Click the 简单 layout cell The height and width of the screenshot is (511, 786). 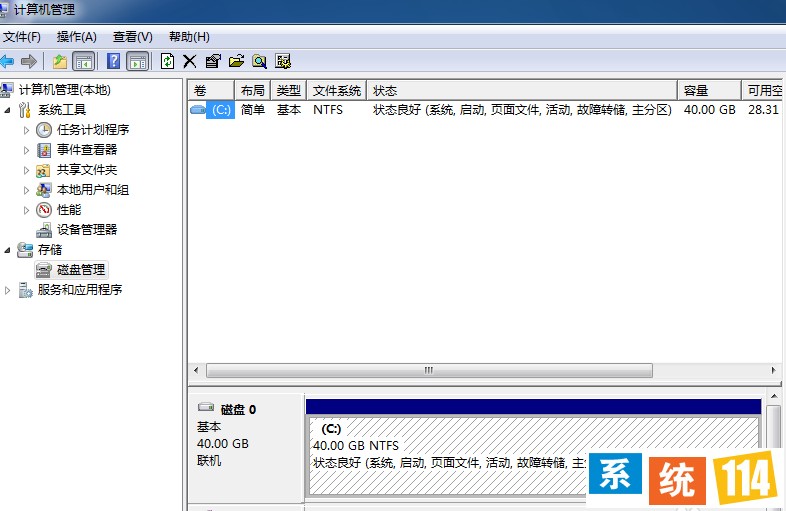point(253,110)
